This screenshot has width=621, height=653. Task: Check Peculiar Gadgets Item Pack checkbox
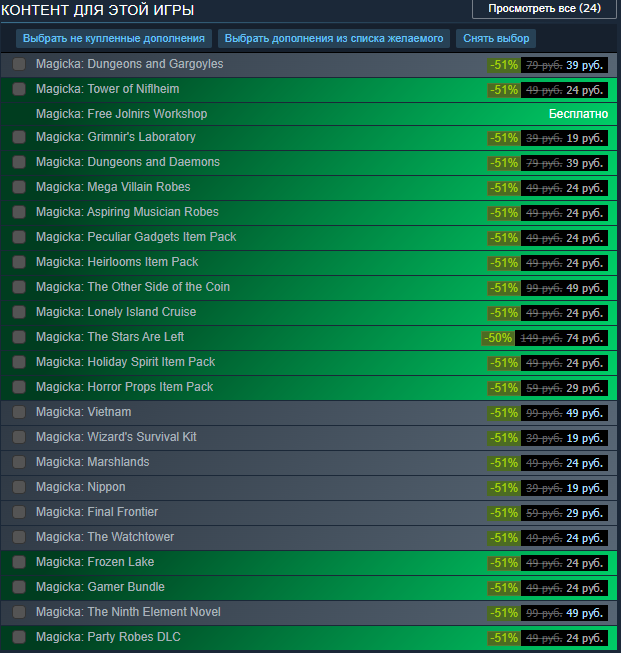(19, 237)
